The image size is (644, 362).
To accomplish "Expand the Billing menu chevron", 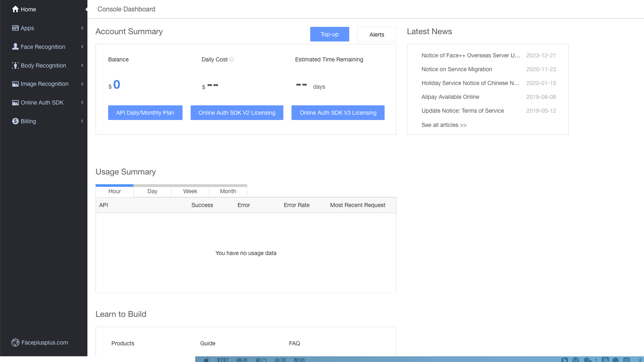I will click(x=82, y=121).
